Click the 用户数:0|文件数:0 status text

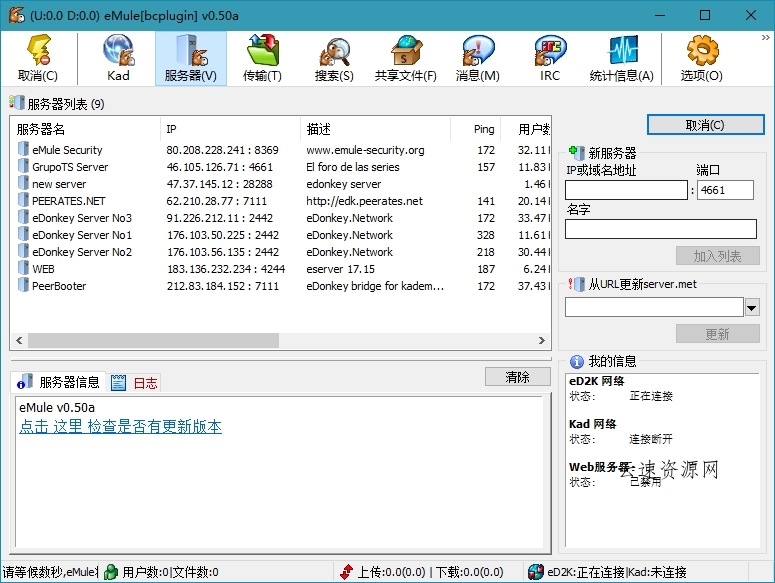click(170, 572)
